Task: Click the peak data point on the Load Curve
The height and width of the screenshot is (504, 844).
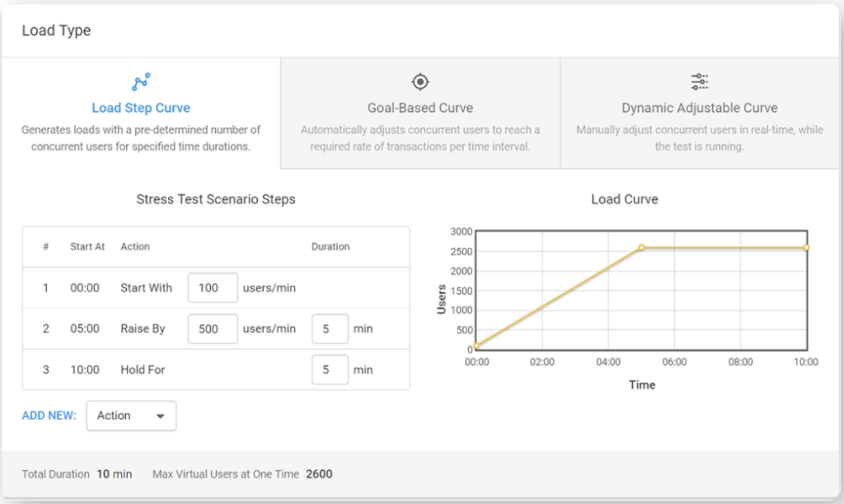Action: pyautogui.click(x=642, y=247)
